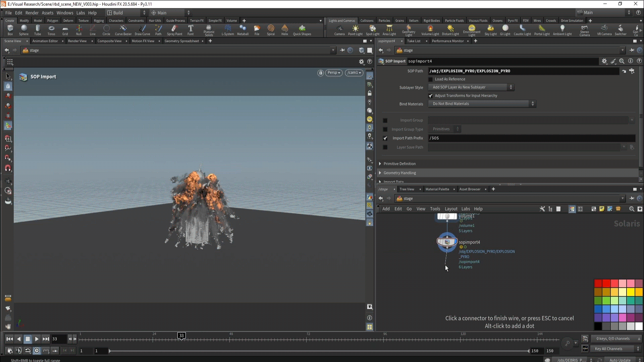Screen dimensions: 644x362
Task: Enable Load As Reference checkbox
Action: [x=431, y=79]
